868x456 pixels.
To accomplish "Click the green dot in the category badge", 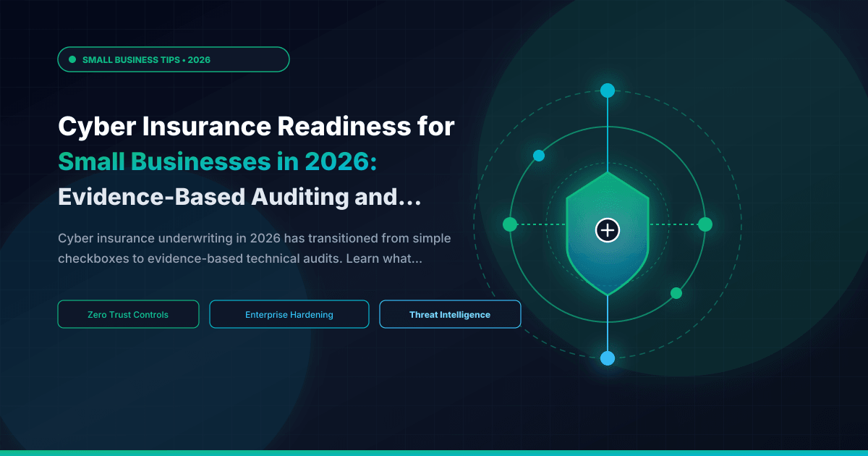I will click(72, 59).
